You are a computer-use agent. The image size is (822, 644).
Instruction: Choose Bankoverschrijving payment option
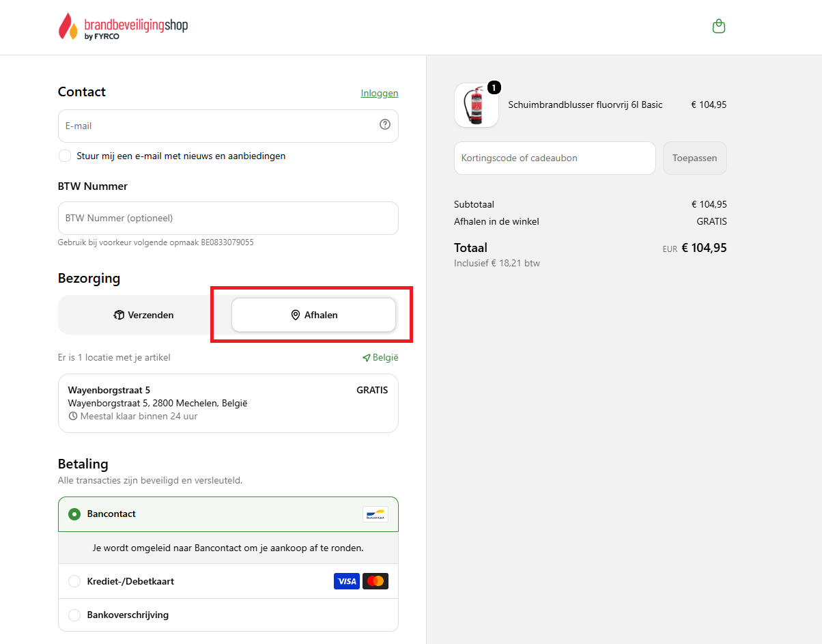pyautogui.click(x=228, y=615)
